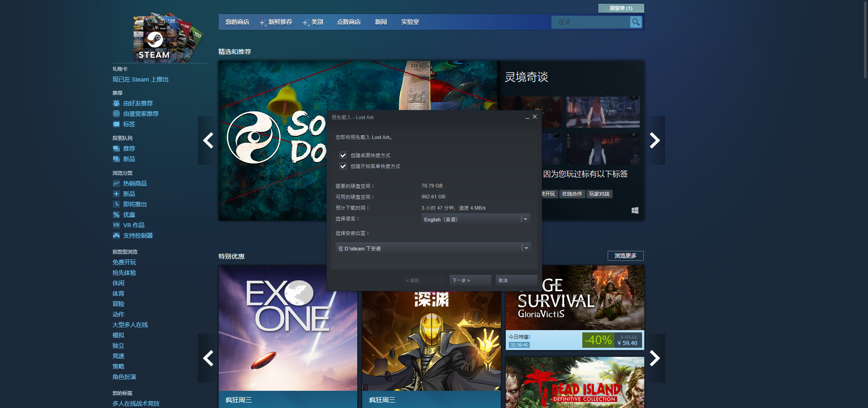Open the 独立 genre link
The image size is (868, 408).
[x=118, y=346]
